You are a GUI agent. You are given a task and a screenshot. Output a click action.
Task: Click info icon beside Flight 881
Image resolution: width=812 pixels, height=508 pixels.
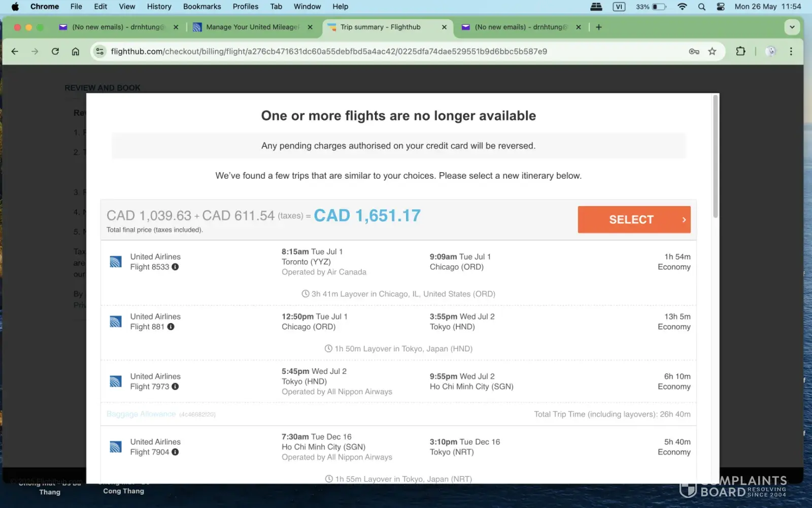pos(171,327)
